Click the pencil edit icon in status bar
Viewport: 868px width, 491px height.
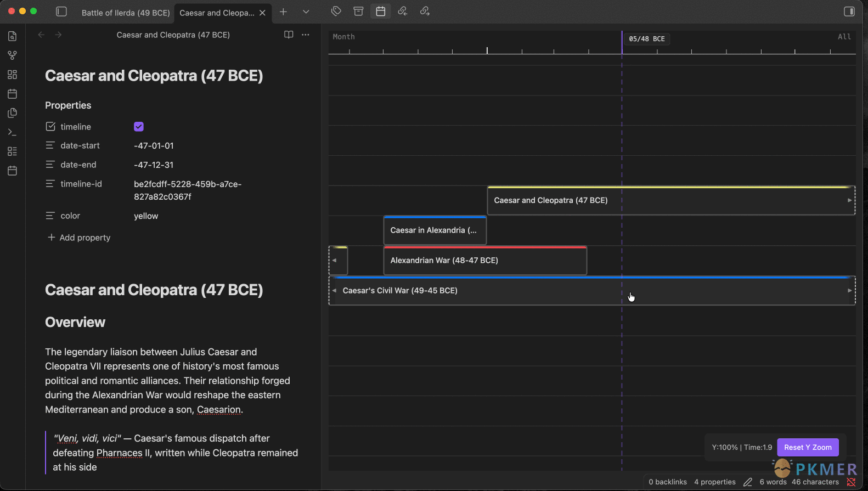pyautogui.click(x=747, y=482)
